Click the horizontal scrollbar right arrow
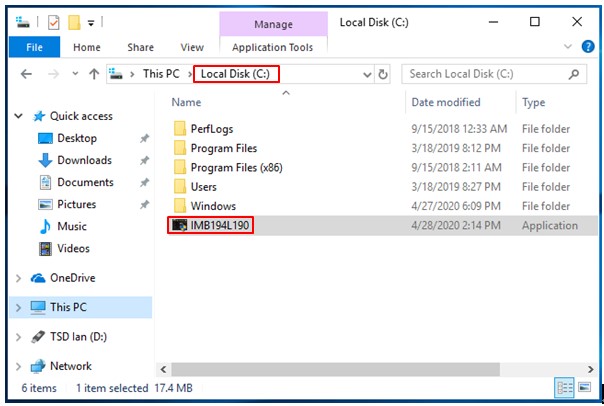The image size is (604, 406). (x=591, y=369)
